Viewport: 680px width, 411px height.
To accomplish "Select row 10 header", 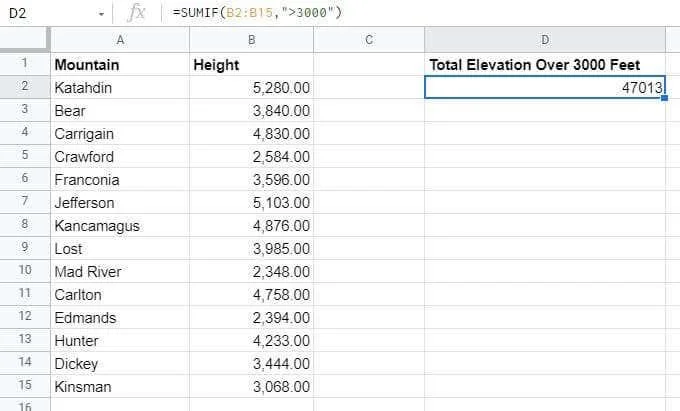I will pos(25,271).
